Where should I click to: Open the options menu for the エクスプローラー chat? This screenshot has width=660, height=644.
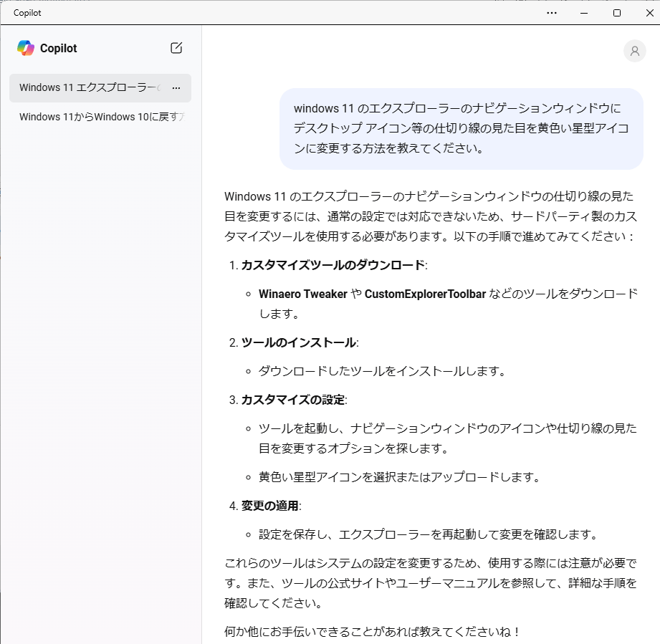point(176,87)
